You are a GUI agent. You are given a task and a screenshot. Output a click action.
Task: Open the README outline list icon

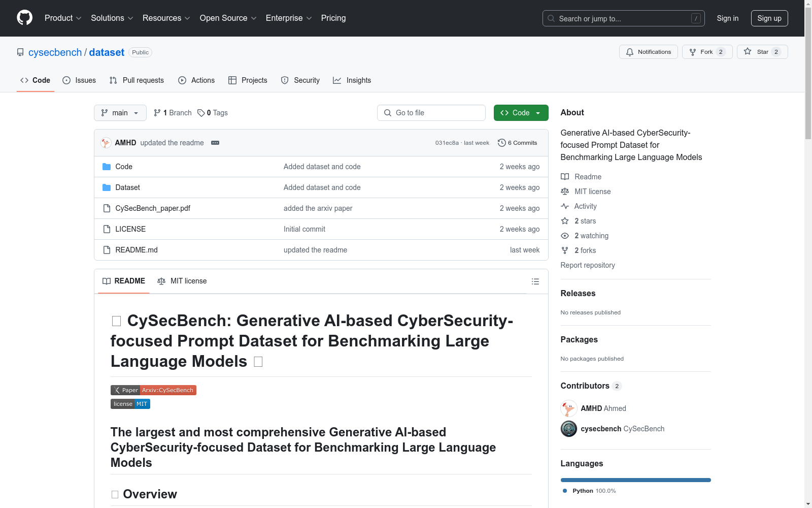pos(535,281)
